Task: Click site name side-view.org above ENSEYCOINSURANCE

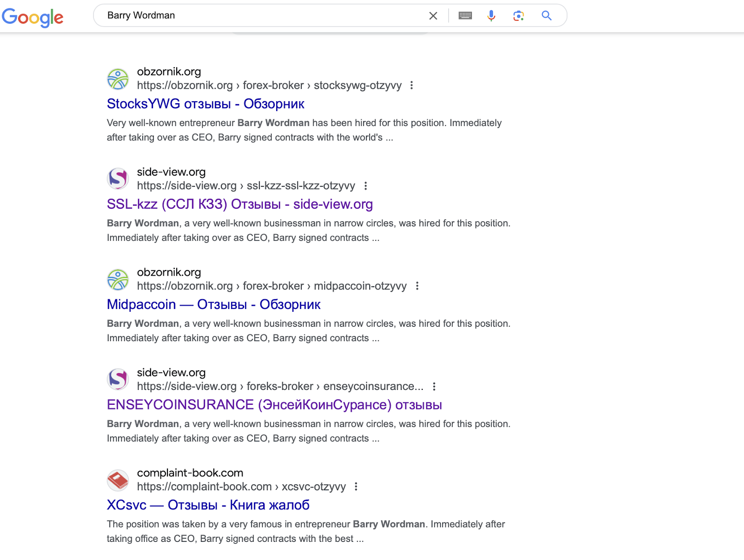Action: [x=171, y=373]
